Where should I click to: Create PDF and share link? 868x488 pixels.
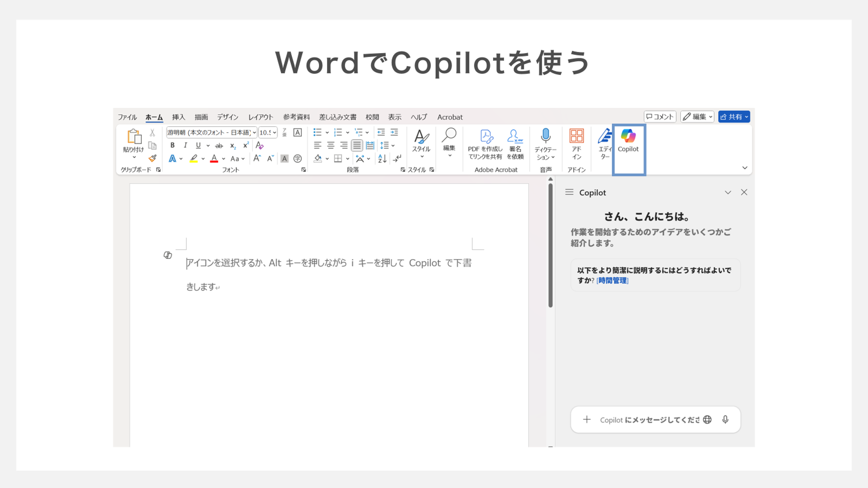(x=485, y=144)
